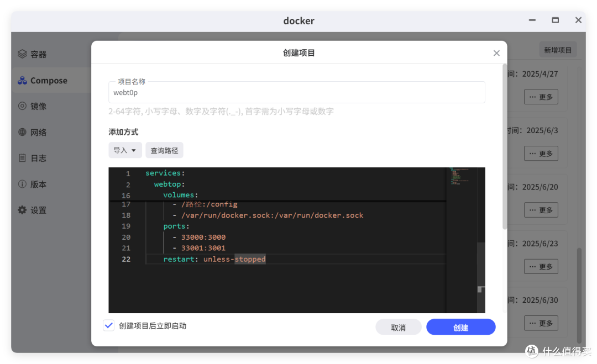Close the 创建项目 dialog with X
The height and width of the screenshot is (364, 597).
496,53
